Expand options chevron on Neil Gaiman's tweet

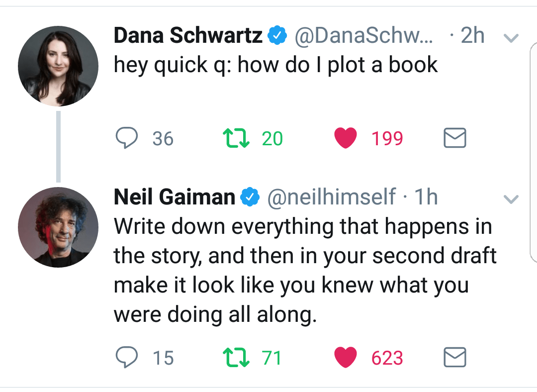tap(511, 199)
